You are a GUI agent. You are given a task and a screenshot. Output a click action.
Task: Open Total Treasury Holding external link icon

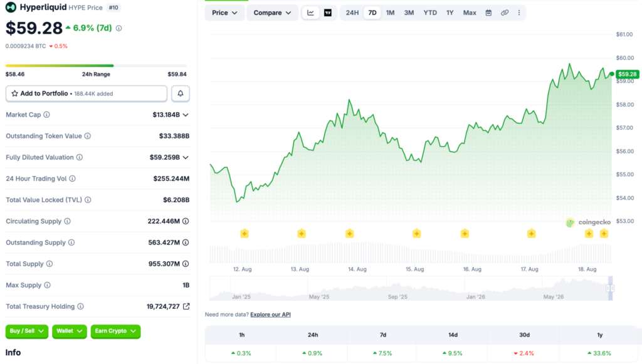186,306
